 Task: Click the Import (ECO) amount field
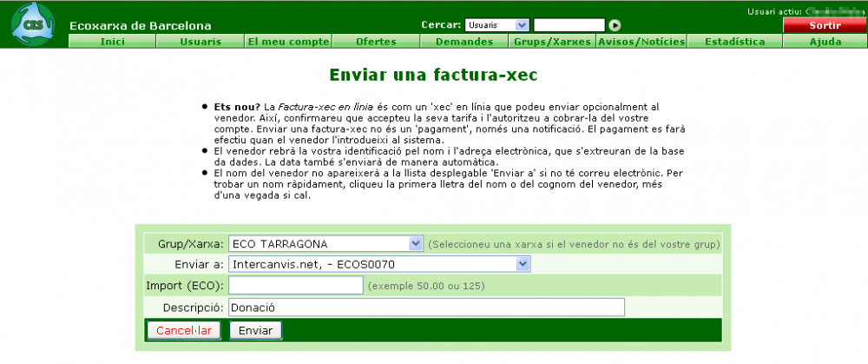pos(296,286)
